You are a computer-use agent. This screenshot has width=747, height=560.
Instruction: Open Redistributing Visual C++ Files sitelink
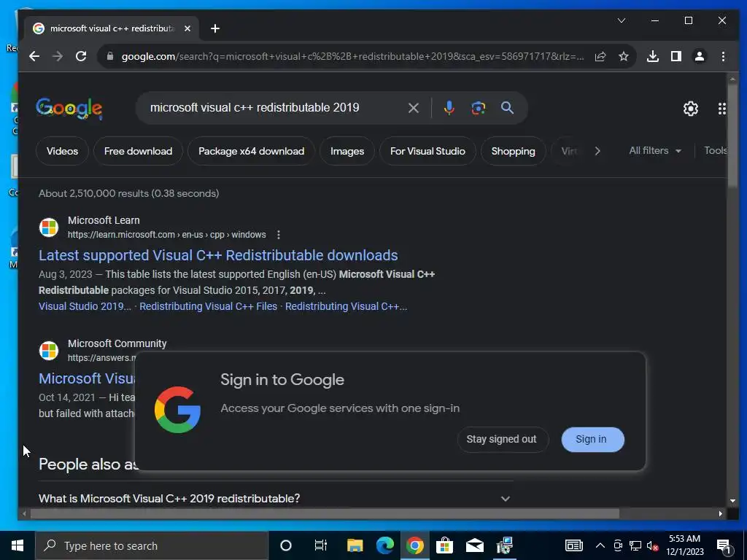[208, 306]
